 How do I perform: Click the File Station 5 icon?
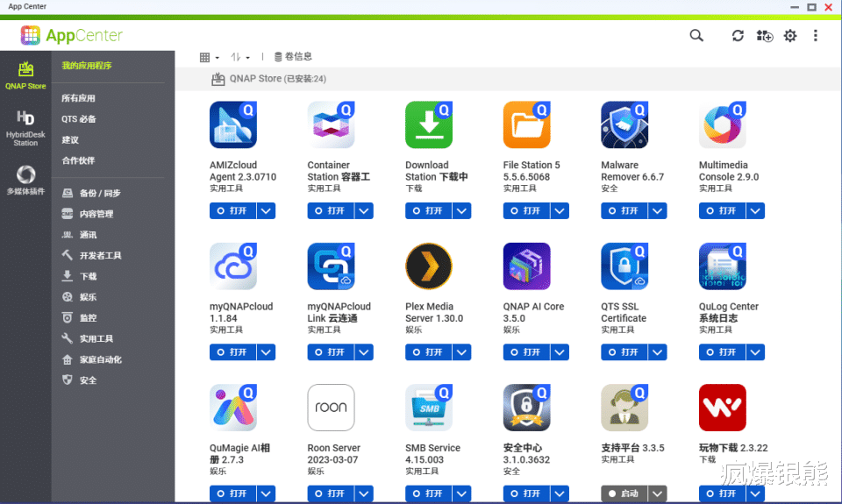point(527,124)
